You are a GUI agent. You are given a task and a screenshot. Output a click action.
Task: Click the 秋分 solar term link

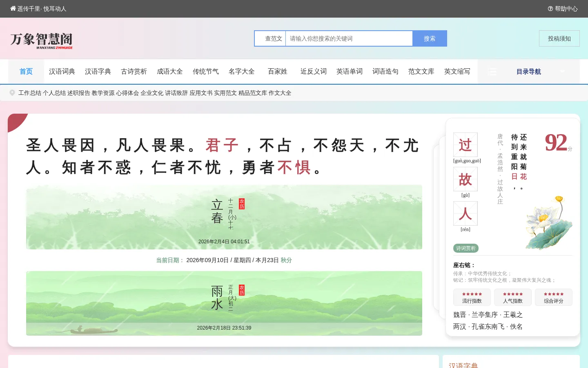pyautogui.click(x=286, y=260)
